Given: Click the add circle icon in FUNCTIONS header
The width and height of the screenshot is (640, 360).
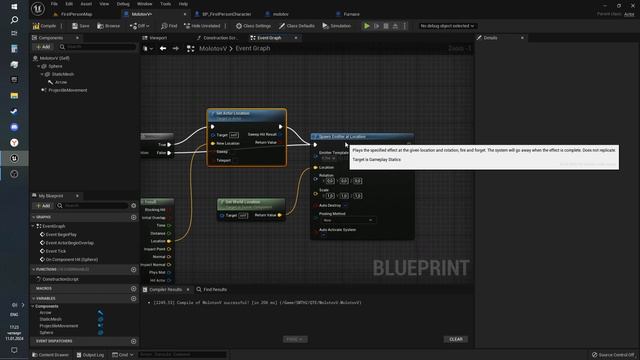Looking at the screenshot, I should click(x=133, y=270).
